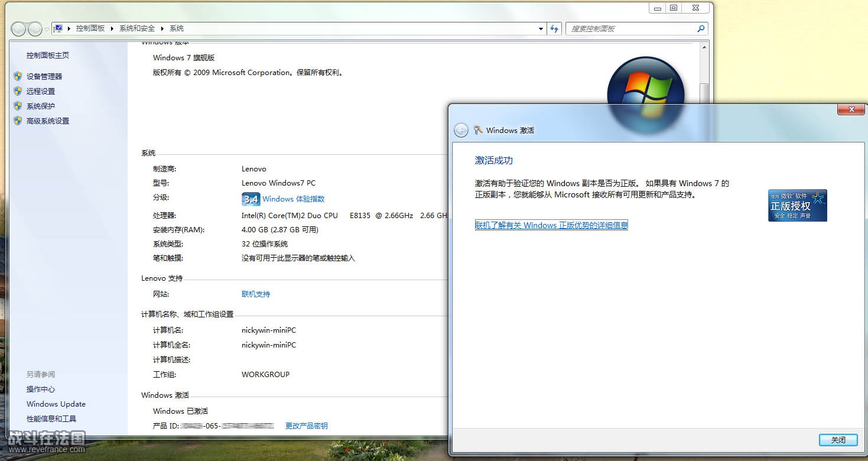This screenshot has width=868, height=461.
Task: Open 联机了解有关 Windows 正版优势的详细信息 link
Action: [x=551, y=225]
